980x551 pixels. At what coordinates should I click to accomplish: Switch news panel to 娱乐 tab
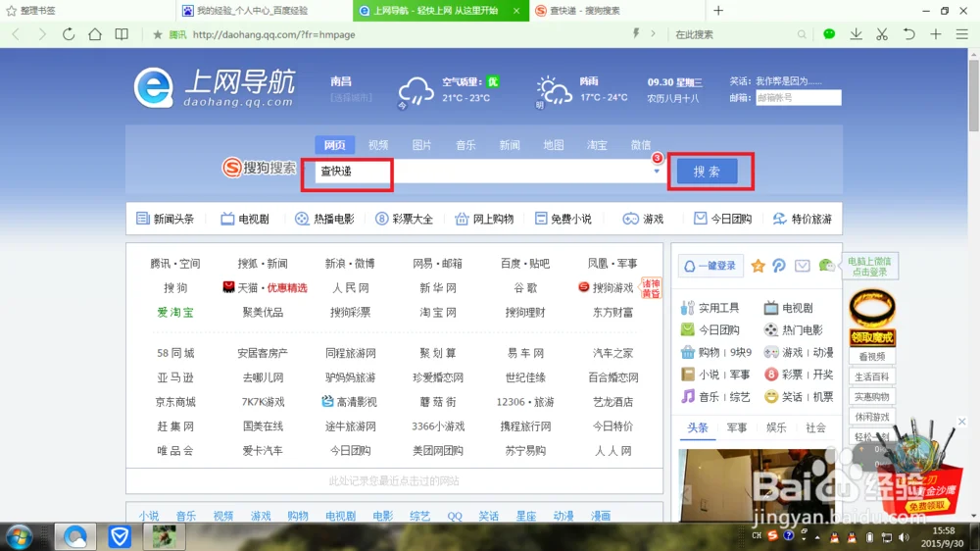[776, 427]
